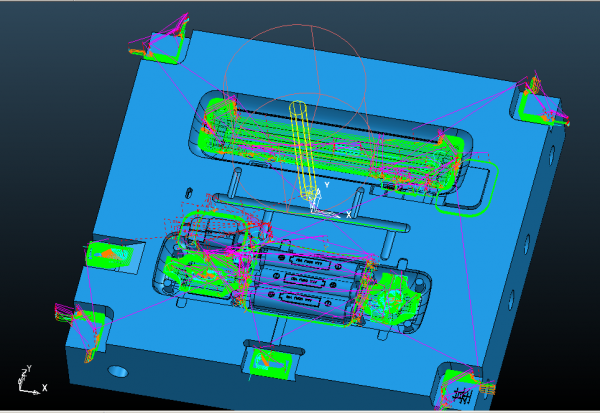Select the top-left corner pocket toolpath
The height and width of the screenshot is (413, 600).
tap(160, 45)
